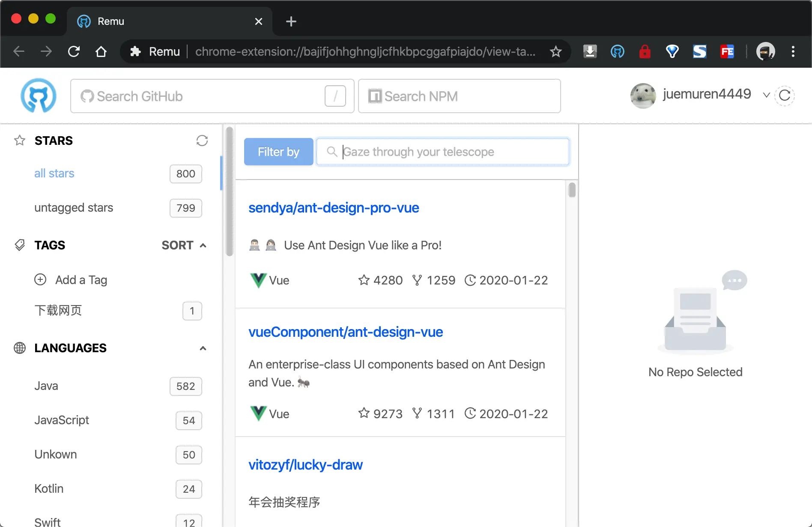Viewport: 812px width, 527px height.
Task: Bookmark this page with the star icon
Action: coord(556,51)
